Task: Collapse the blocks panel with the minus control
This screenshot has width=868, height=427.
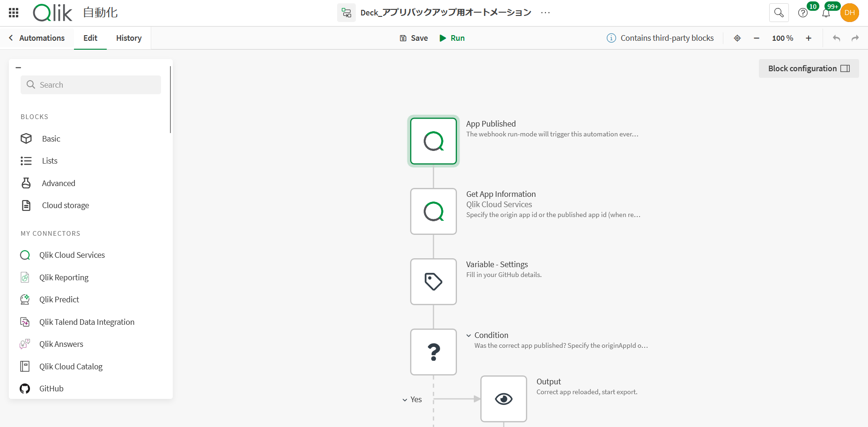Action: tap(19, 67)
